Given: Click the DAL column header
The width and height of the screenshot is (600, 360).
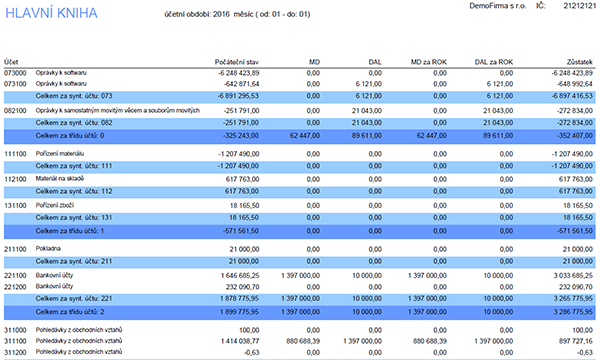Looking at the screenshot, I should (375, 62).
